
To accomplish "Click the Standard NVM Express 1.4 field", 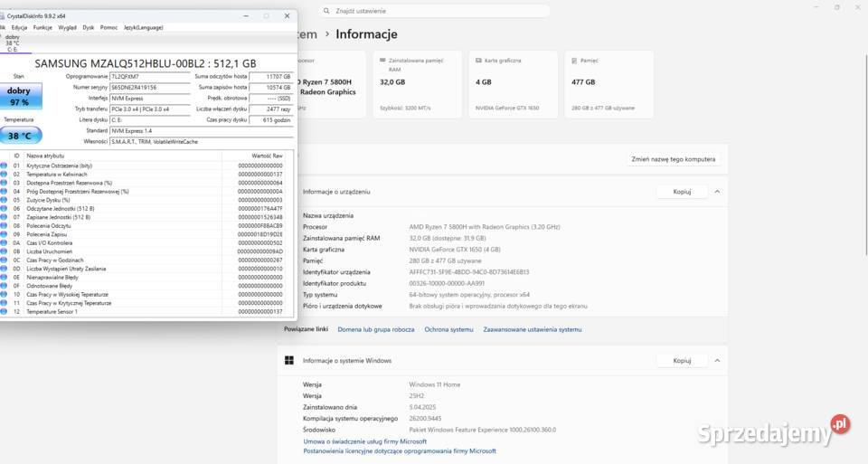I will [x=202, y=130].
